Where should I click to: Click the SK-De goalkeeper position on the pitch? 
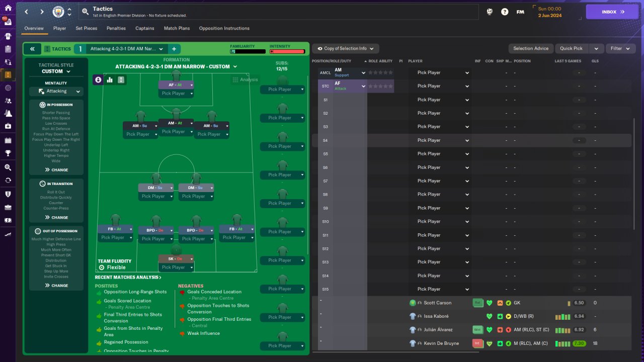(176, 258)
